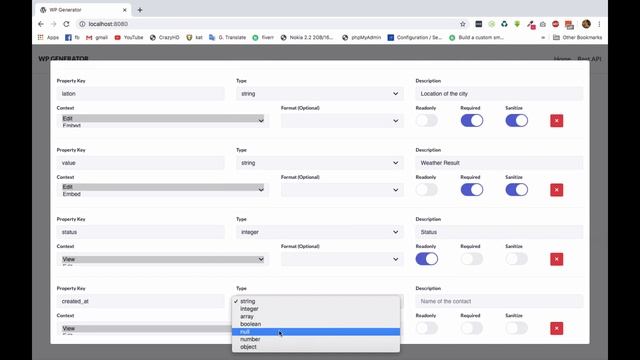
Task: Open Context list of lation property
Action: click(162, 121)
